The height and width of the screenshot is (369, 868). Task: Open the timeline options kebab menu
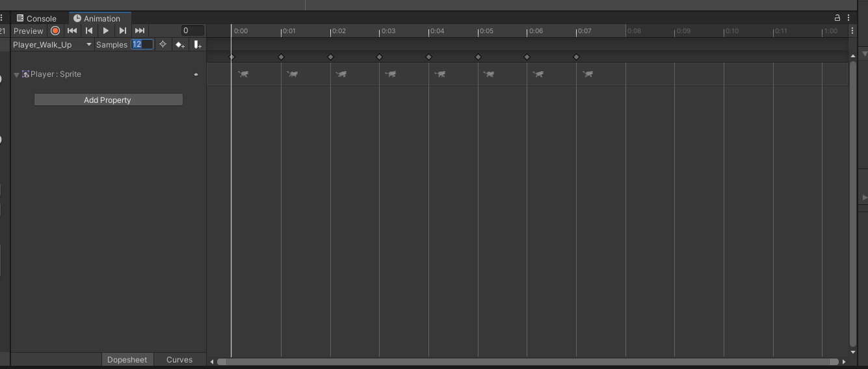click(852, 31)
